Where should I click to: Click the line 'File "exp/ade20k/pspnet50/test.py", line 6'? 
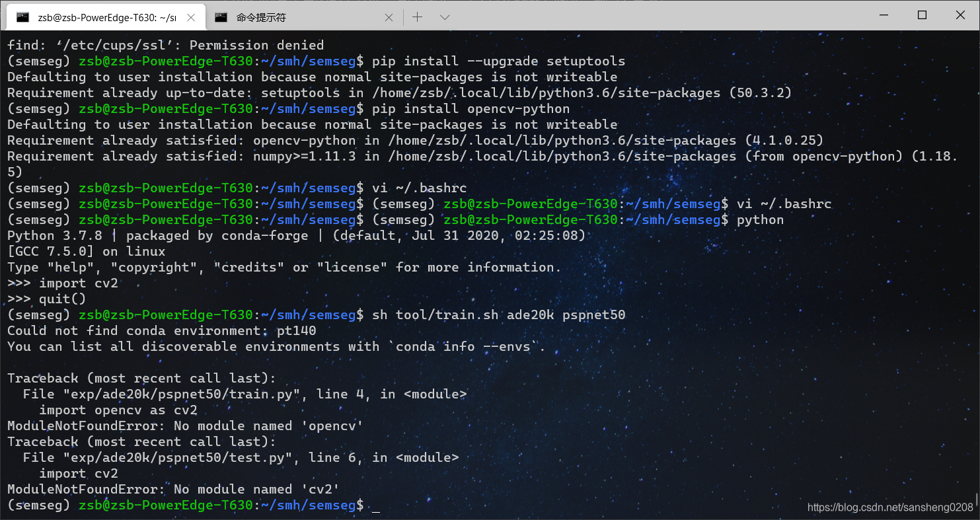(x=241, y=457)
